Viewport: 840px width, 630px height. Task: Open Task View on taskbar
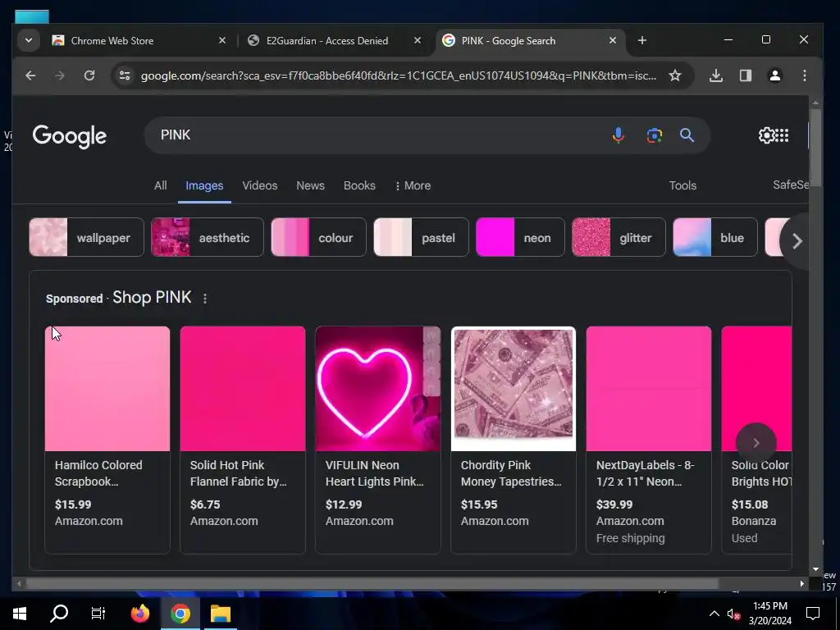(98, 614)
